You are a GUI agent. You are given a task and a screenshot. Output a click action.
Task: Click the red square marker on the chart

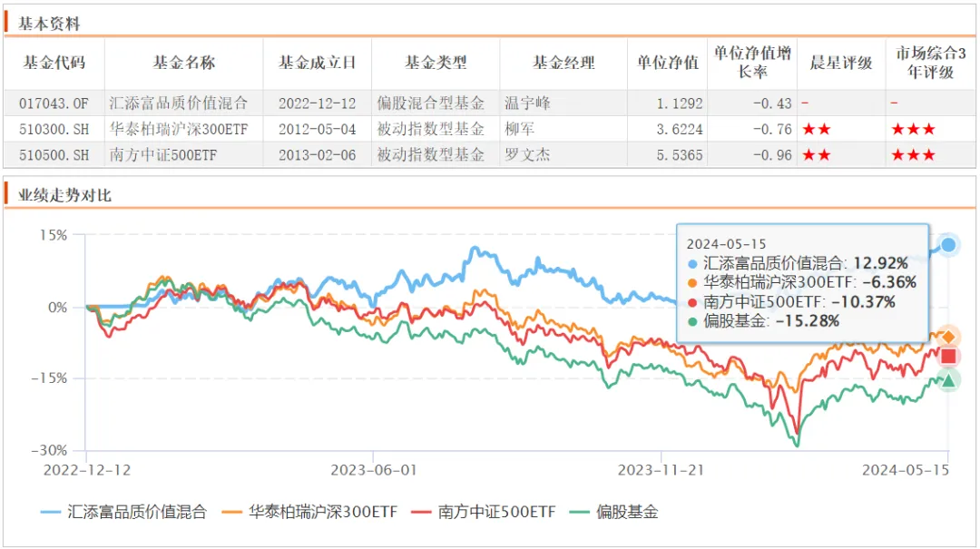pyautogui.click(x=950, y=357)
